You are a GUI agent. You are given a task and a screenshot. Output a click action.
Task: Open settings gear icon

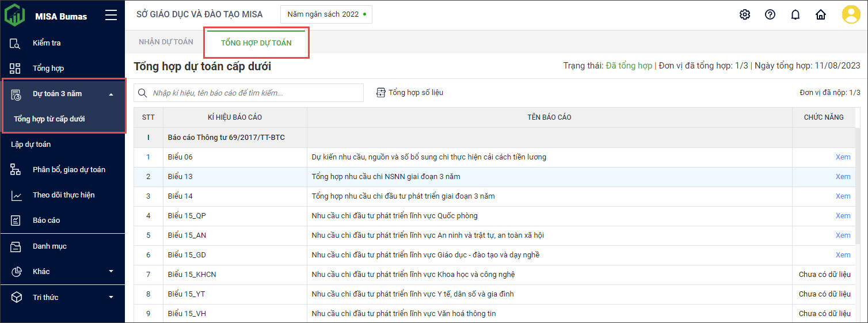pyautogui.click(x=745, y=15)
